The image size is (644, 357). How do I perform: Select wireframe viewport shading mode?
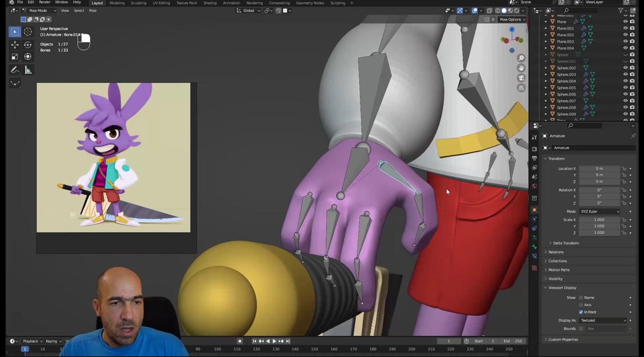pos(498,11)
